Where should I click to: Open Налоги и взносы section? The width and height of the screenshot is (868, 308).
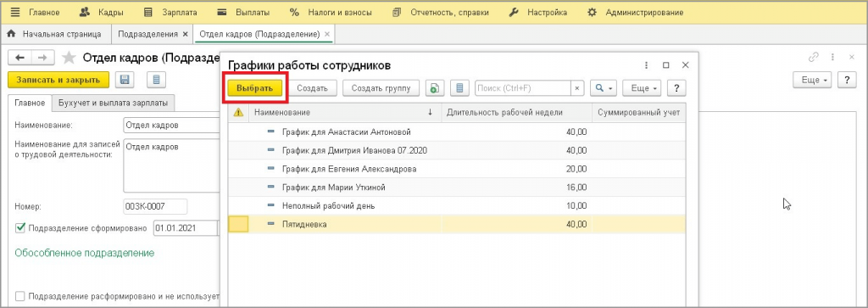(331, 12)
